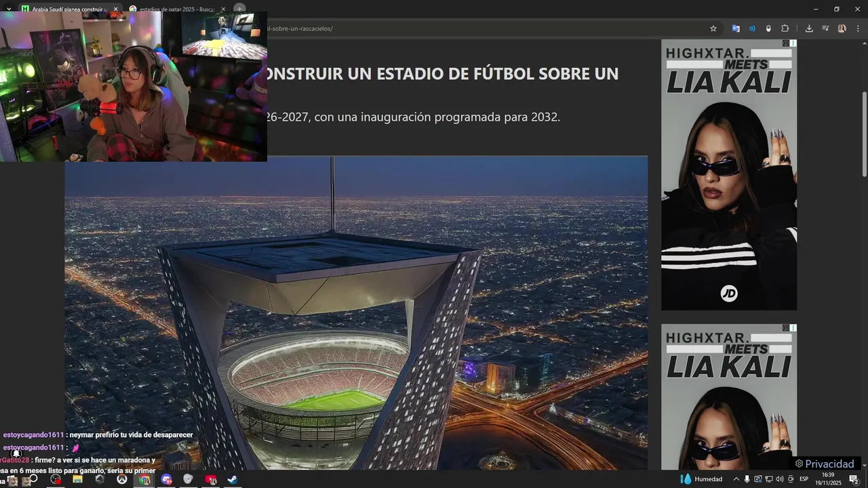Open Discord from the taskbar
The image size is (868, 488).
pyautogui.click(x=167, y=479)
